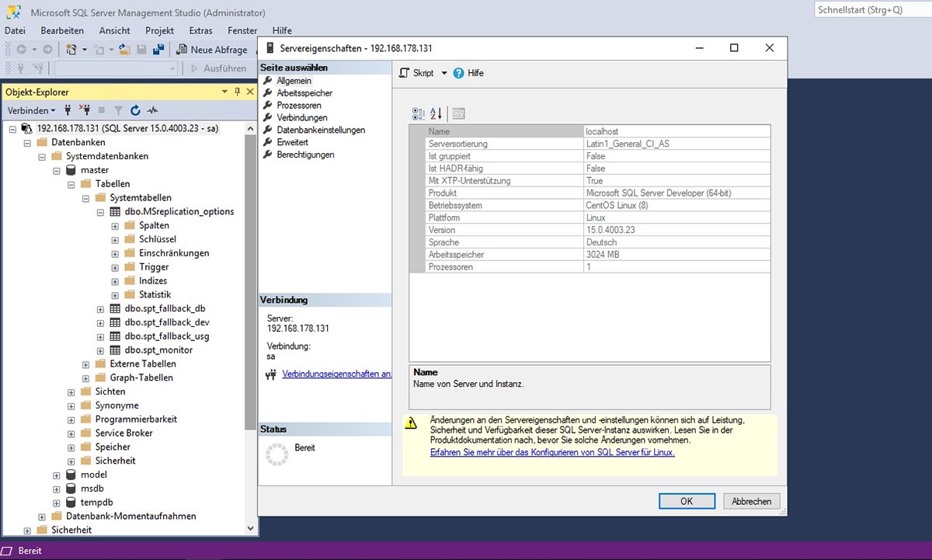Sort server properties alphabetically
Image resolution: width=932 pixels, height=560 pixels.
(x=436, y=113)
